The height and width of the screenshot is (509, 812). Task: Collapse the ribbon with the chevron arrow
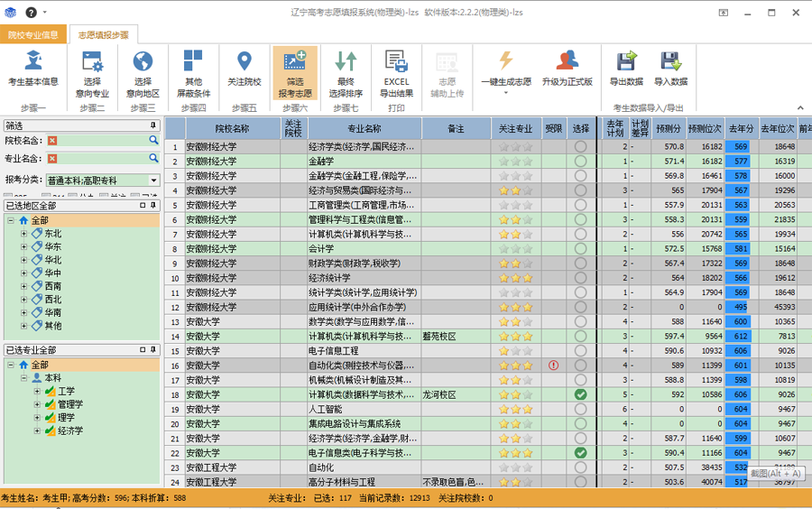coord(800,107)
